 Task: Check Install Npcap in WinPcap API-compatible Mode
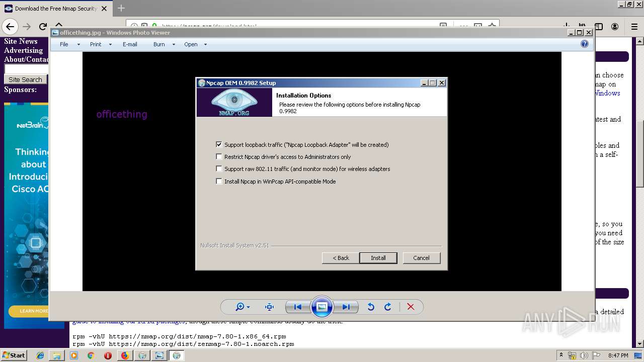coord(219,181)
